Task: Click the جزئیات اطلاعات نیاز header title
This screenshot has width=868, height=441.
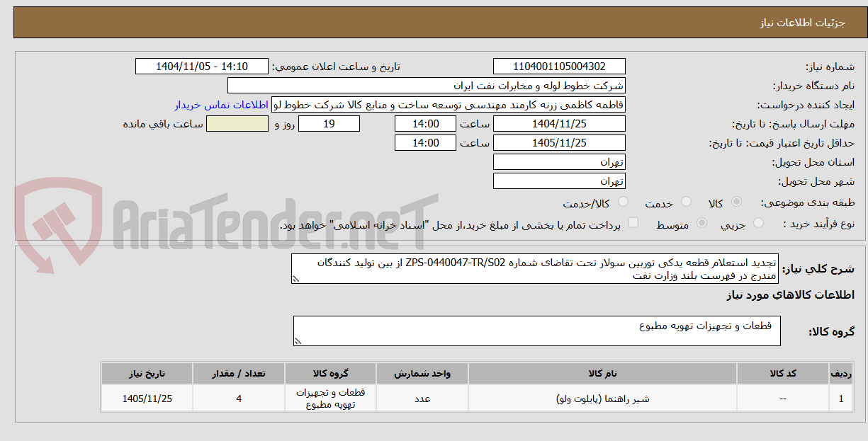Action: [803, 23]
